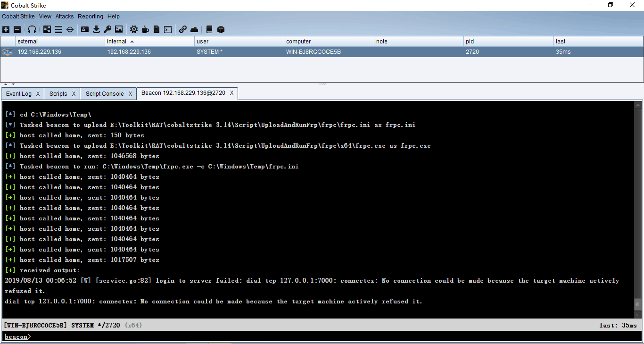Sort sessions by last column header
644x344 pixels.
[x=598, y=42]
